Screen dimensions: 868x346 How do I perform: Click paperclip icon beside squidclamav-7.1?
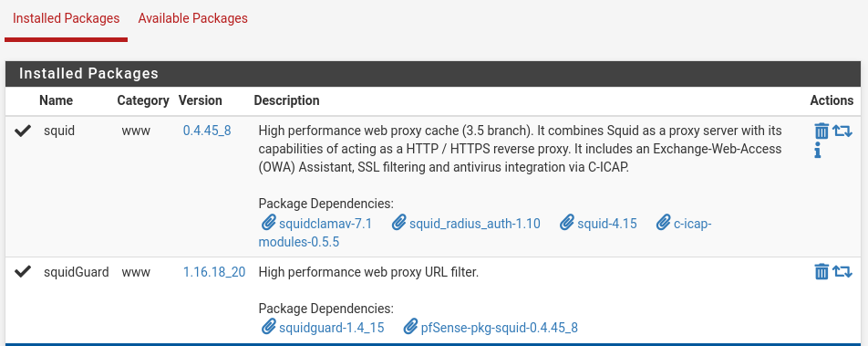(x=268, y=224)
